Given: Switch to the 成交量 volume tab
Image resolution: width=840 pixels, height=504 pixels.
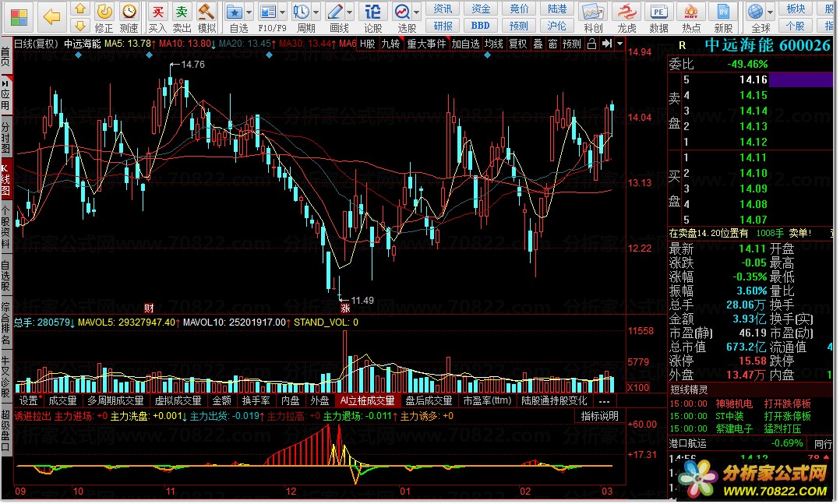Looking at the screenshot, I should [x=62, y=400].
